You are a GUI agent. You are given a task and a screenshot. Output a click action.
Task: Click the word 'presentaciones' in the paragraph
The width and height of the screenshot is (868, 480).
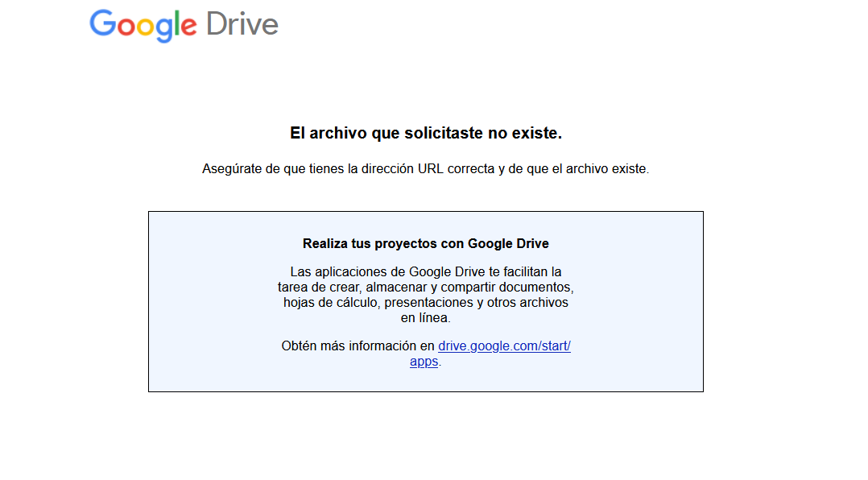[x=428, y=303]
